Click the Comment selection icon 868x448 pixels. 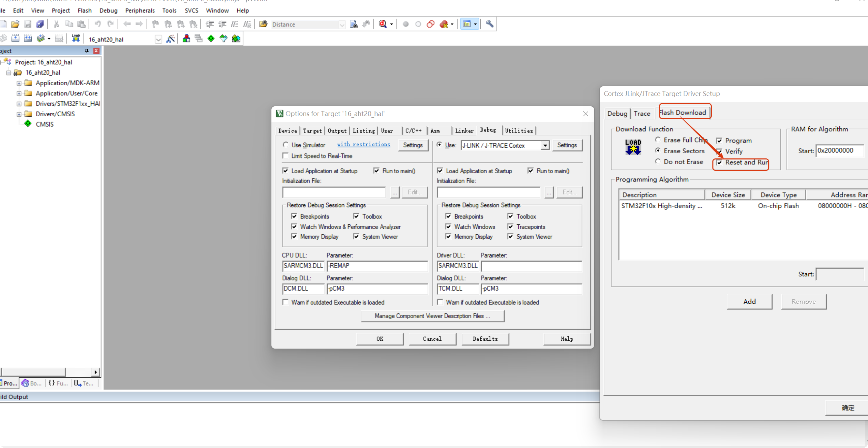[235, 24]
